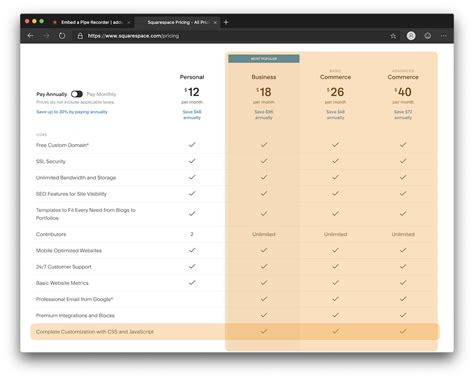Viewport: 474px width, 379px height.
Task: Close the Squarespace Pricing tab
Action: [215, 22]
